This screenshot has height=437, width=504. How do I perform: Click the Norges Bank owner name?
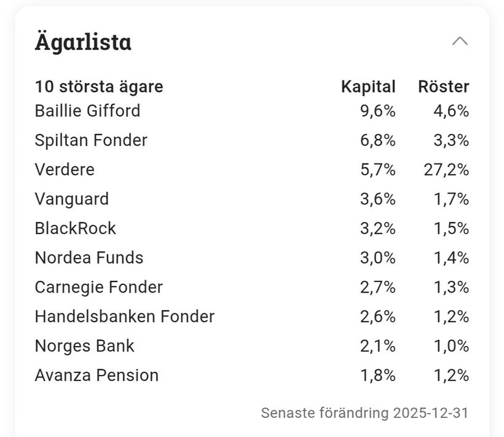(84, 346)
